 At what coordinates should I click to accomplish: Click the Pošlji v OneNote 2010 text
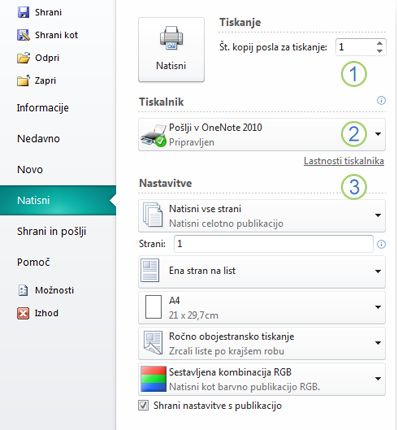pyautogui.click(x=215, y=127)
